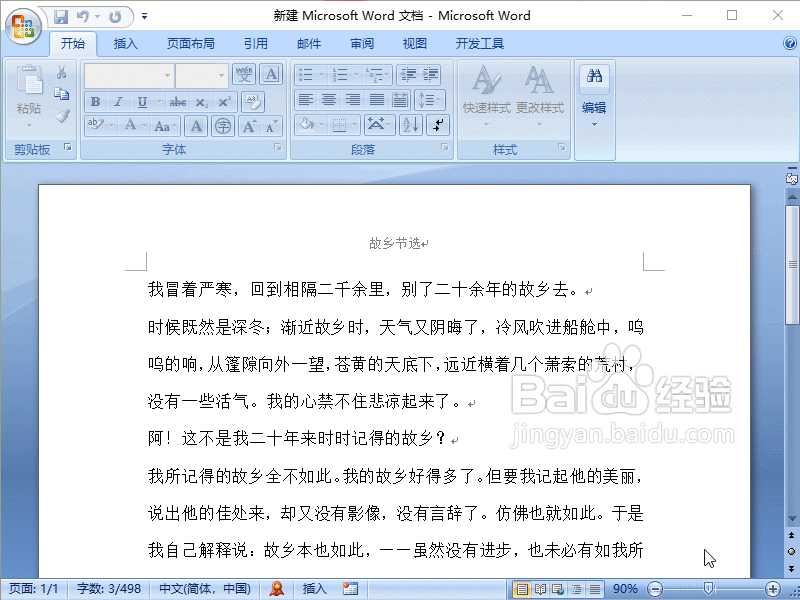Sort text A to Z
This screenshot has width=800, height=600.
point(411,124)
